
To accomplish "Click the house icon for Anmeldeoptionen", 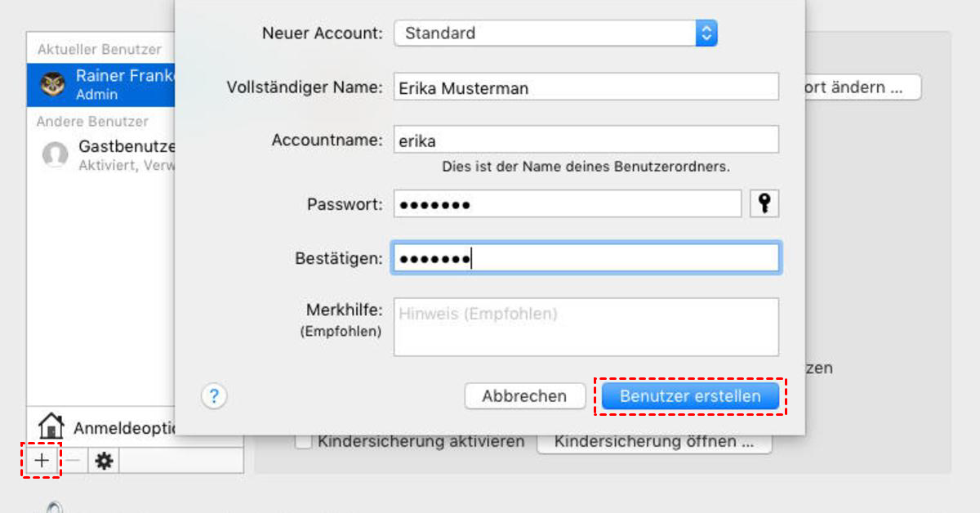I will click(x=51, y=426).
